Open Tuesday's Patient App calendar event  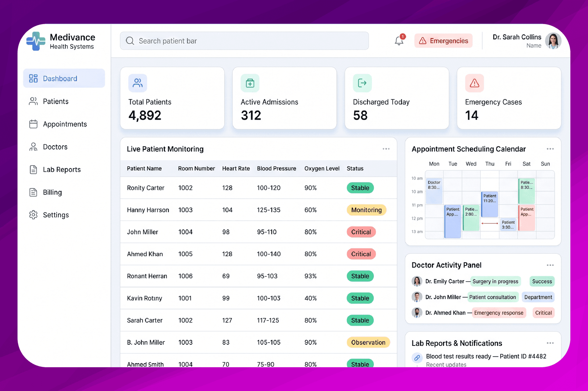point(453,221)
